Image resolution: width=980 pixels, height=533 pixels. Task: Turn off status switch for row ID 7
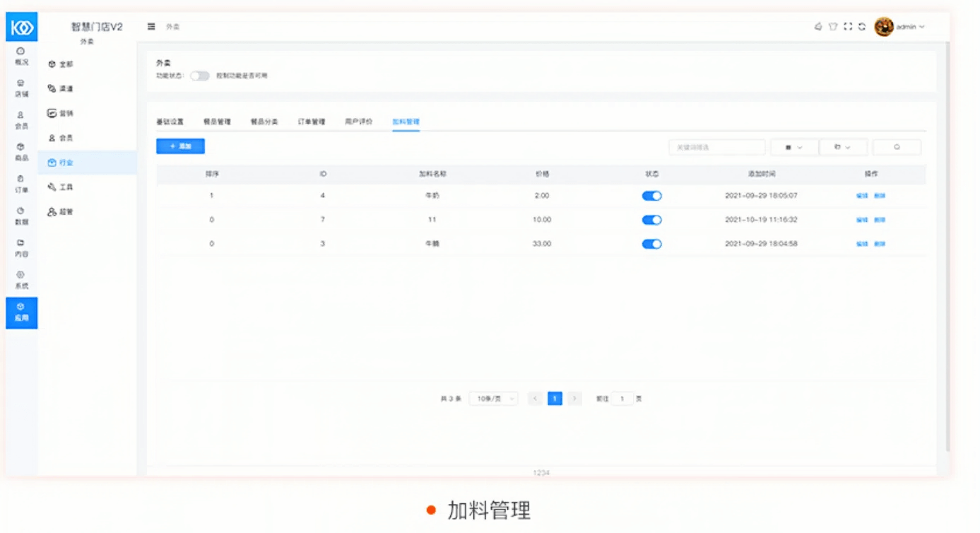(x=651, y=220)
